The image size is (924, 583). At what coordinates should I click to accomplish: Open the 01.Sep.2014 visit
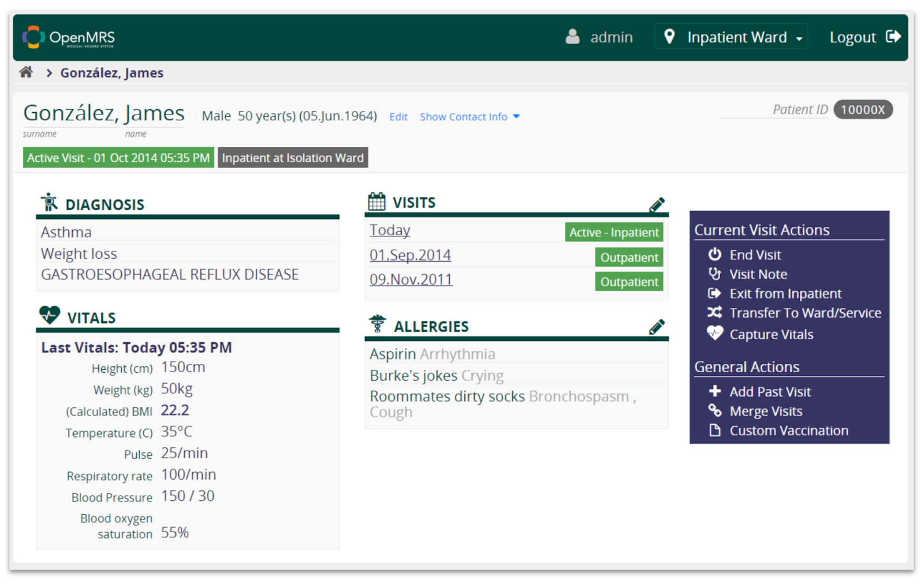coord(410,255)
